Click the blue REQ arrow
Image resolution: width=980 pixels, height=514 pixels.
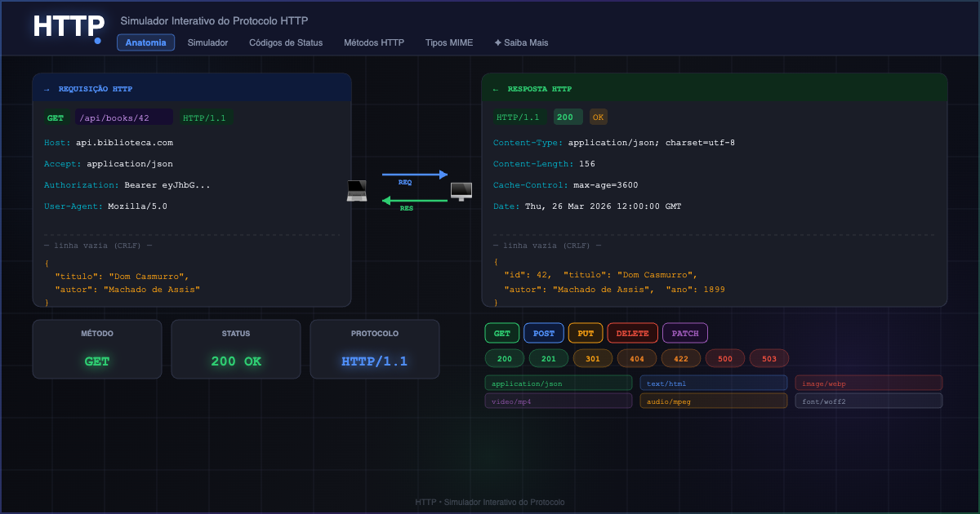click(x=415, y=175)
